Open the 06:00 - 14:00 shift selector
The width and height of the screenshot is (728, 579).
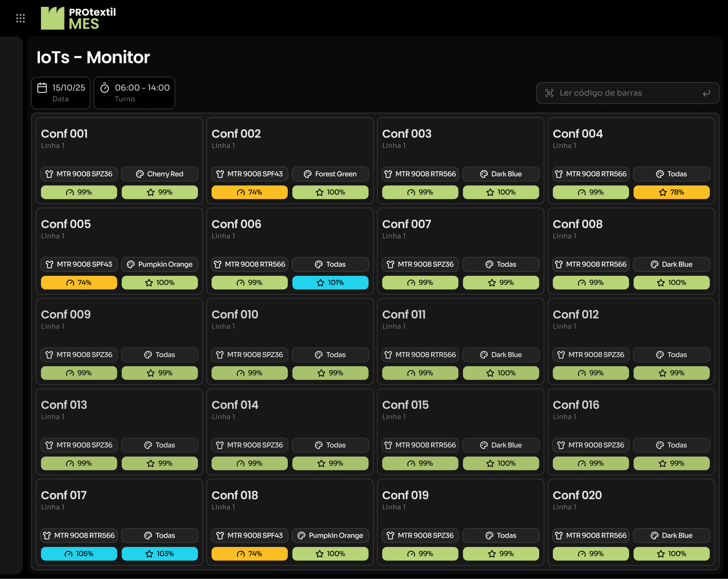tap(135, 93)
